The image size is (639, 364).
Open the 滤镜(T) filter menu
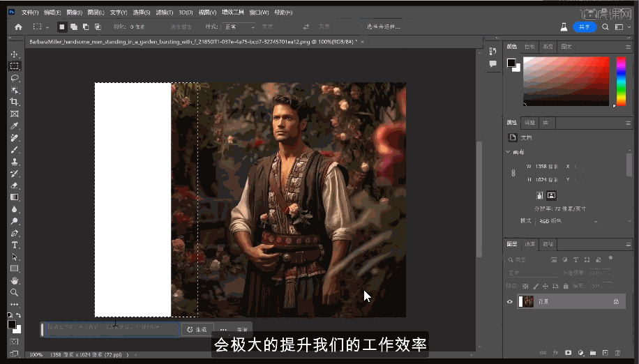164,13
